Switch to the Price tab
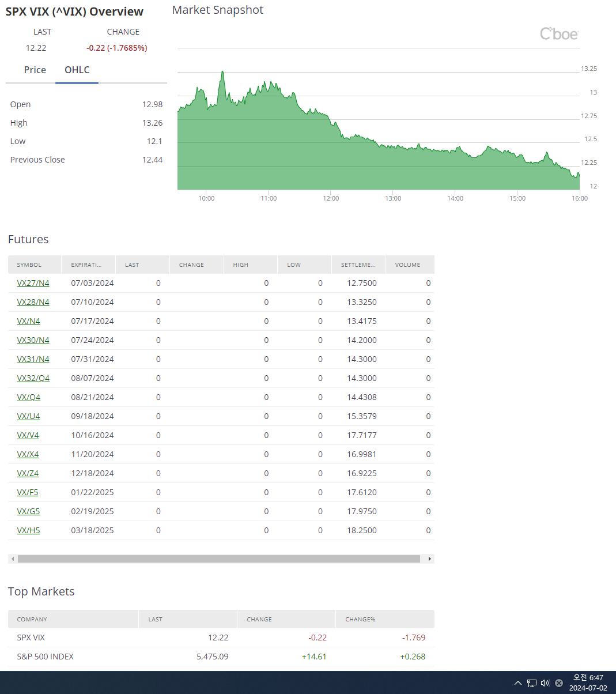 (35, 70)
